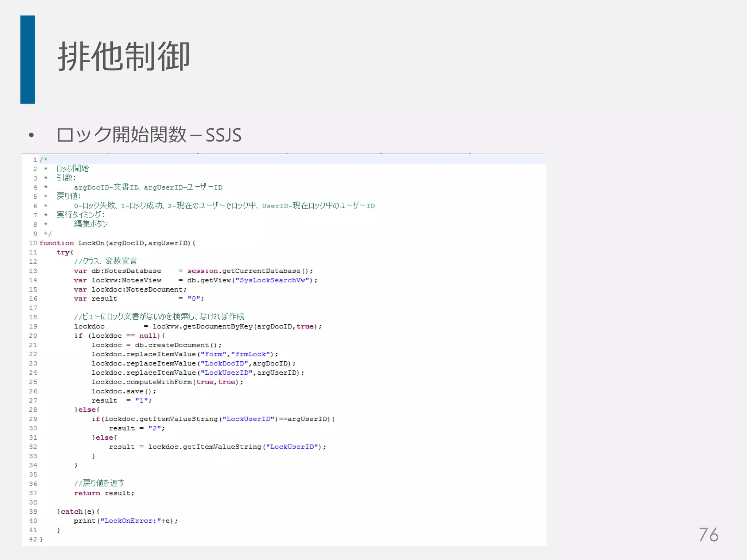The image size is (747, 560).
Task: Click line number 42 in the gutter
Action: (x=33, y=539)
